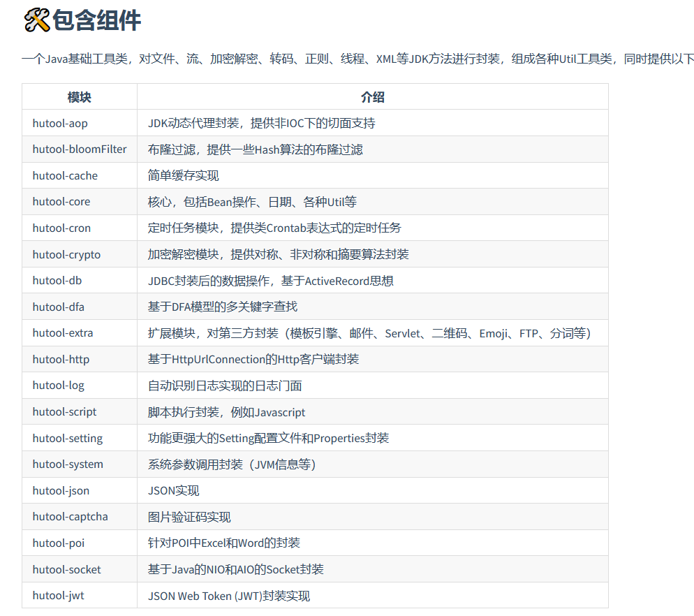Open the hutool-crypto module row
This screenshot has width=694, height=616.
(x=66, y=254)
